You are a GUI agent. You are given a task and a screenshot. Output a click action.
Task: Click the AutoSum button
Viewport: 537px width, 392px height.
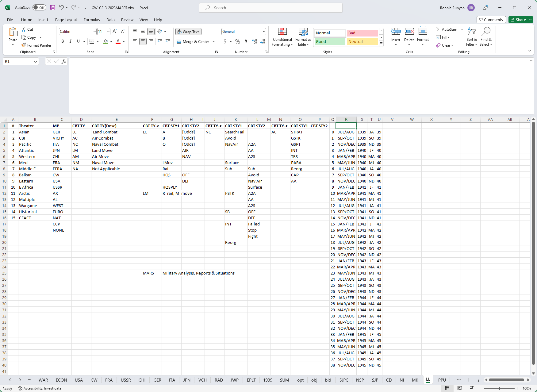(x=447, y=29)
